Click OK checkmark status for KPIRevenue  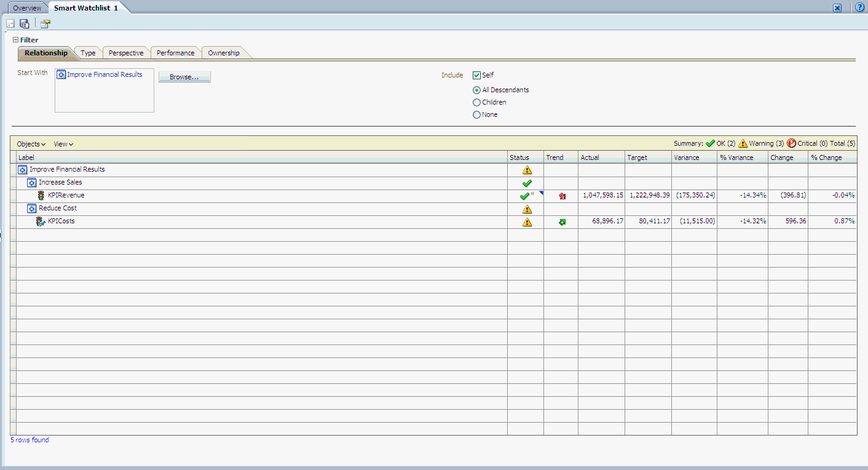click(524, 196)
